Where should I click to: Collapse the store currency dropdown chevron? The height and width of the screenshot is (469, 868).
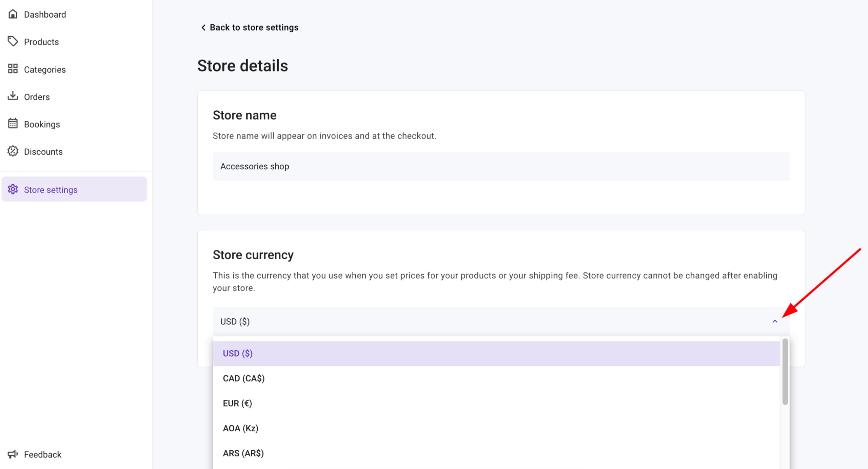tap(775, 321)
